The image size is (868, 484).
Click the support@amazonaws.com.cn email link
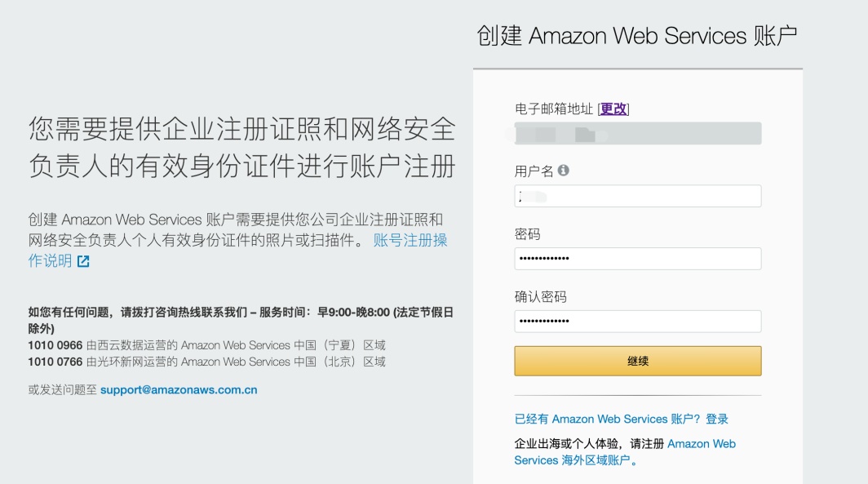179,390
